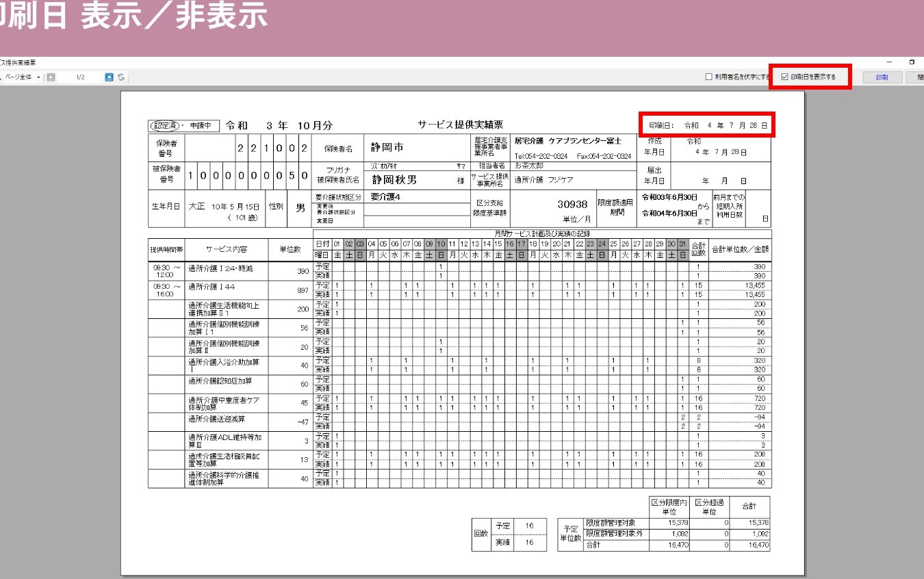Viewport: 924px width, 579px height.
Task: Click the 性別 value 男
Action: coord(300,207)
